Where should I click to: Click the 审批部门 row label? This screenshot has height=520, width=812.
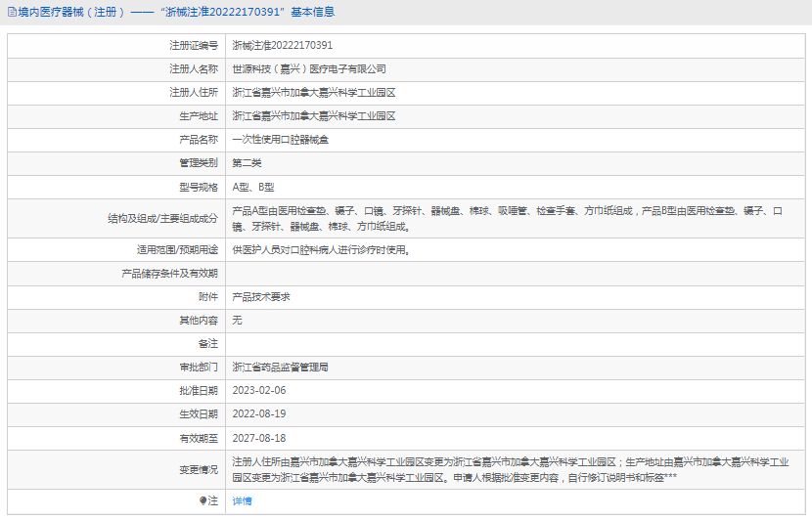(199, 368)
